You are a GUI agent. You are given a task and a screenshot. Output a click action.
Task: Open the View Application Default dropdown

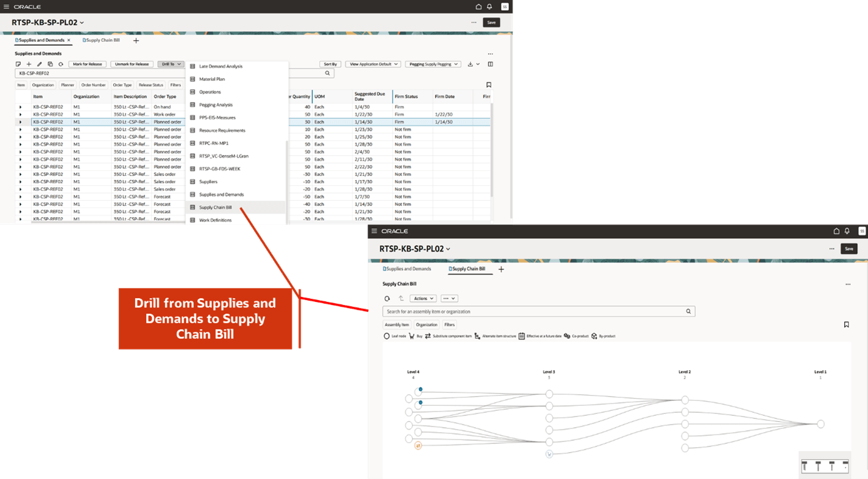tap(373, 64)
